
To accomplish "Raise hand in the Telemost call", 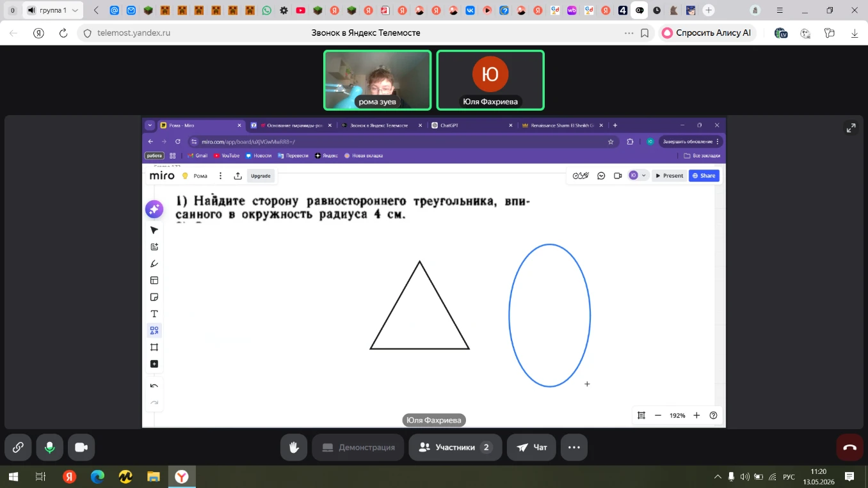I will pos(294,447).
